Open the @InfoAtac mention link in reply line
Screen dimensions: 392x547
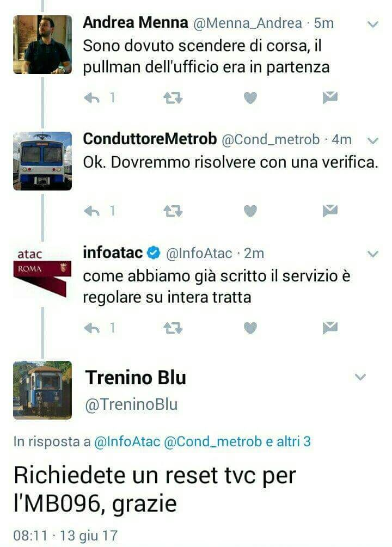coord(127,441)
